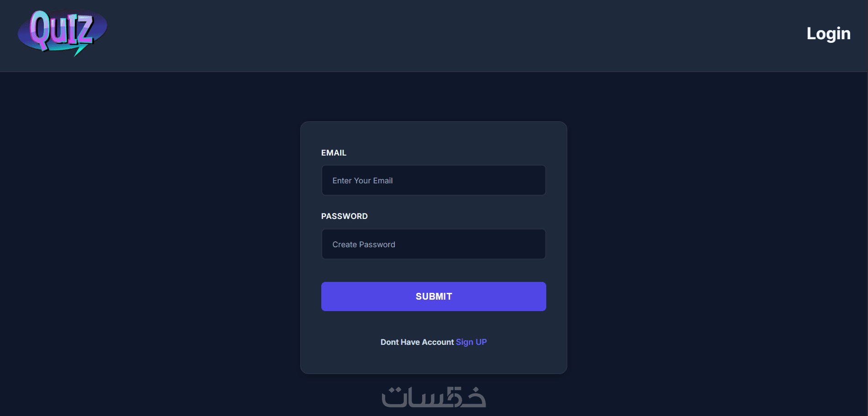The height and width of the screenshot is (416, 868).
Task: Click the Quiz logo in the header
Action: [x=63, y=33]
